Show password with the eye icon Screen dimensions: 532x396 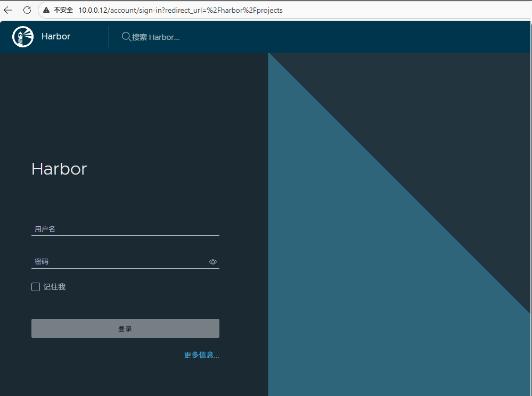pyautogui.click(x=212, y=262)
